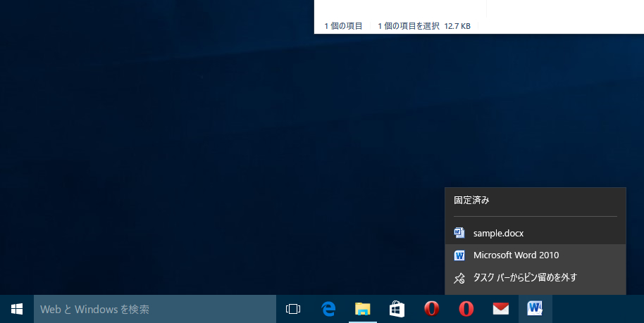Select タスク バーからピン留めを外す to unpin Word
This screenshot has width=644, height=323.
pyautogui.click(x=535, y=277)
